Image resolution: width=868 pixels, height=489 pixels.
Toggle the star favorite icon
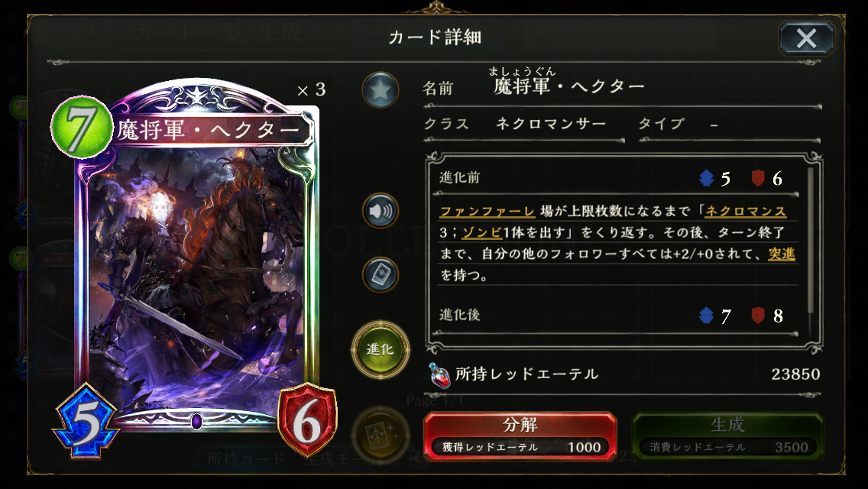tap(381, 90)
